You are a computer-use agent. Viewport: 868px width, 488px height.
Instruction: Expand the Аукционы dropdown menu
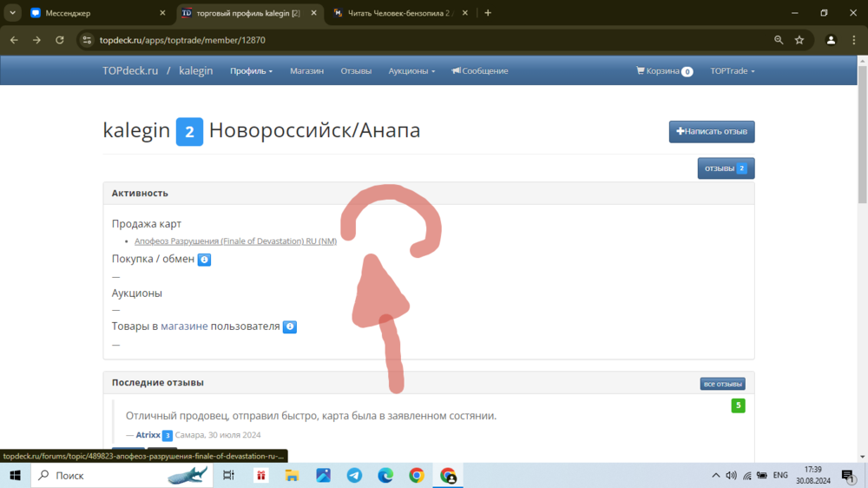coord(411,71)
